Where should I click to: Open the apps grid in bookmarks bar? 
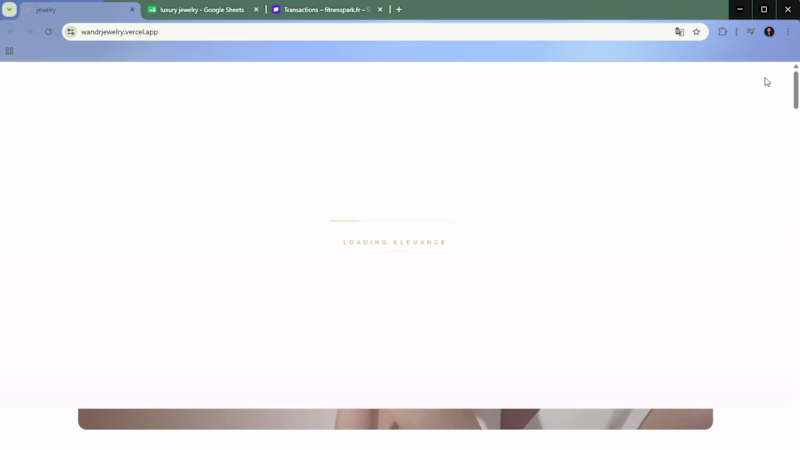[x=9, y=51]
